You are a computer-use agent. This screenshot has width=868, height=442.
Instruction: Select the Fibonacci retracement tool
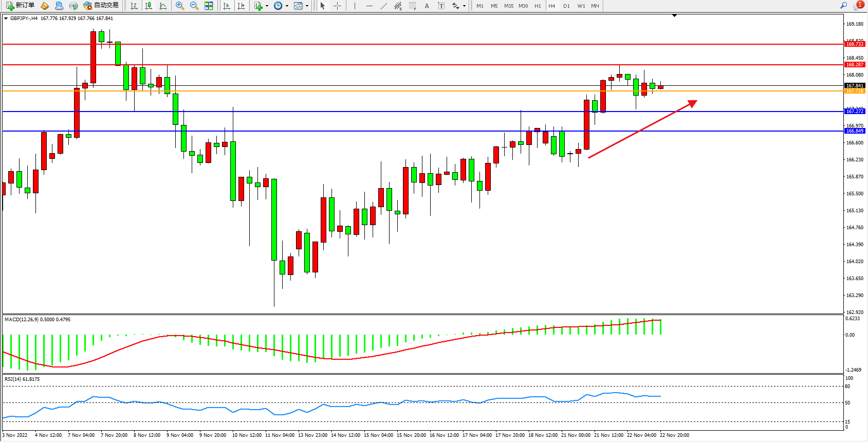point(412,6)
